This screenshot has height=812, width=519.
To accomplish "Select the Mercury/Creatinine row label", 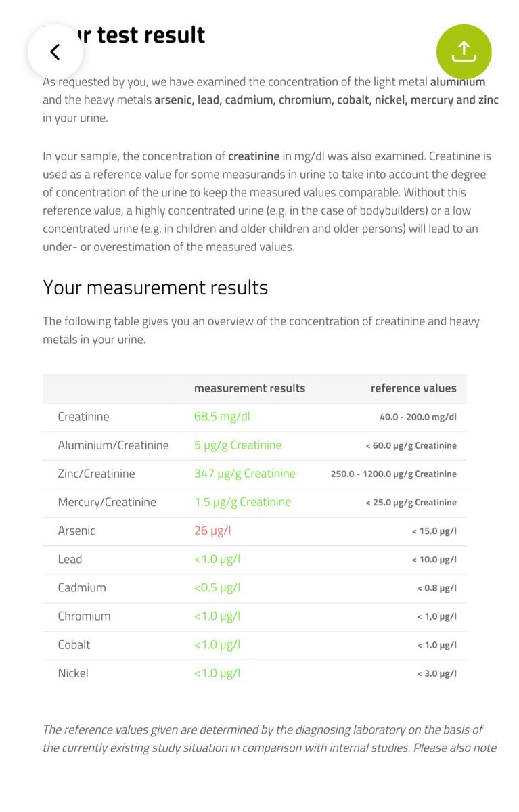I will (107, 503).
